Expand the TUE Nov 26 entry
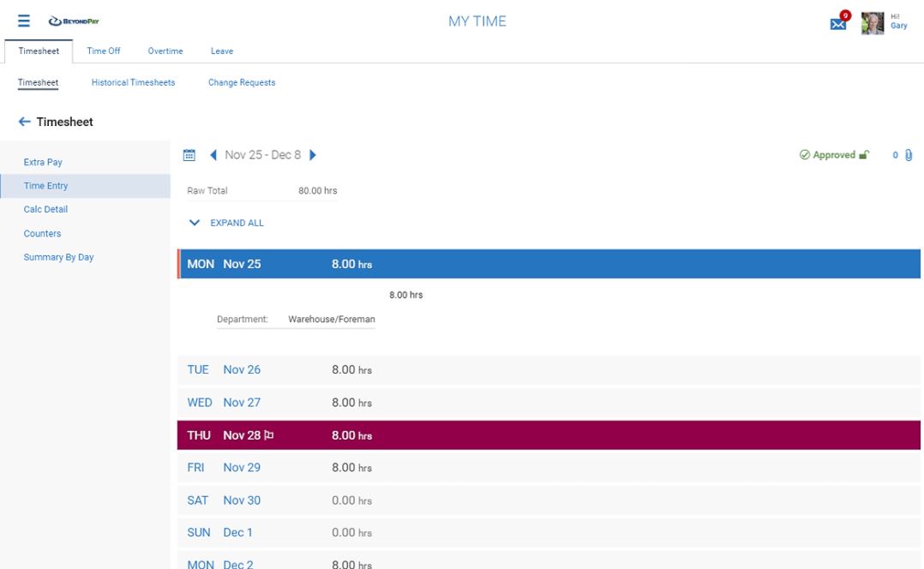The height and width of the screenshot is (569, 924). coord(549,370)
